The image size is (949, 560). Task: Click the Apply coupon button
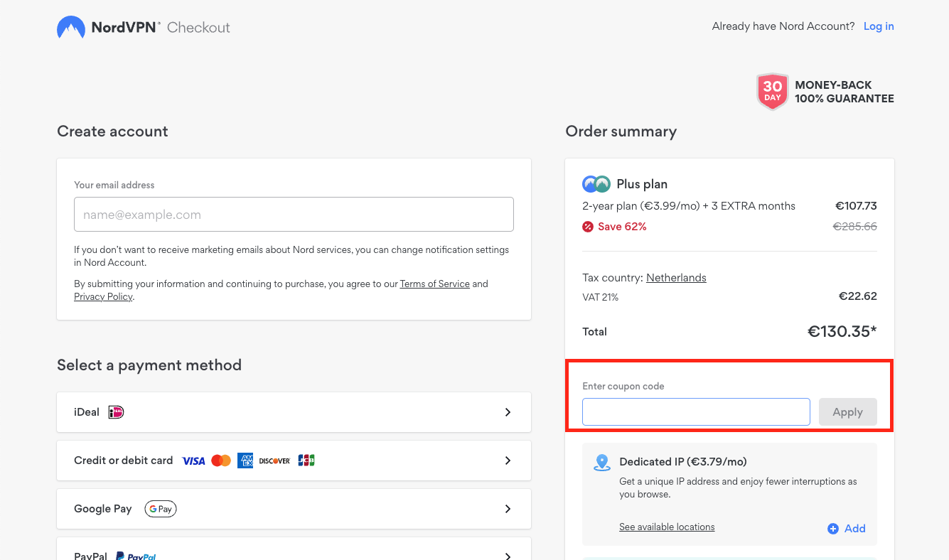848,412
